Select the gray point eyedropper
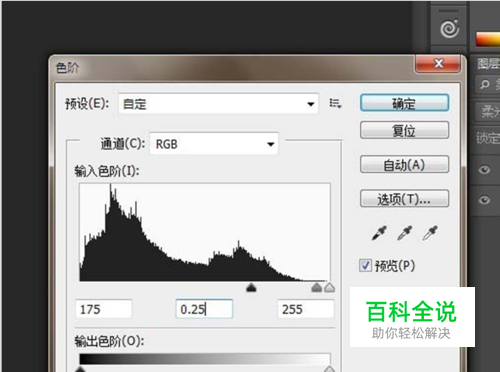500x372 pixels. pos(405,233)
